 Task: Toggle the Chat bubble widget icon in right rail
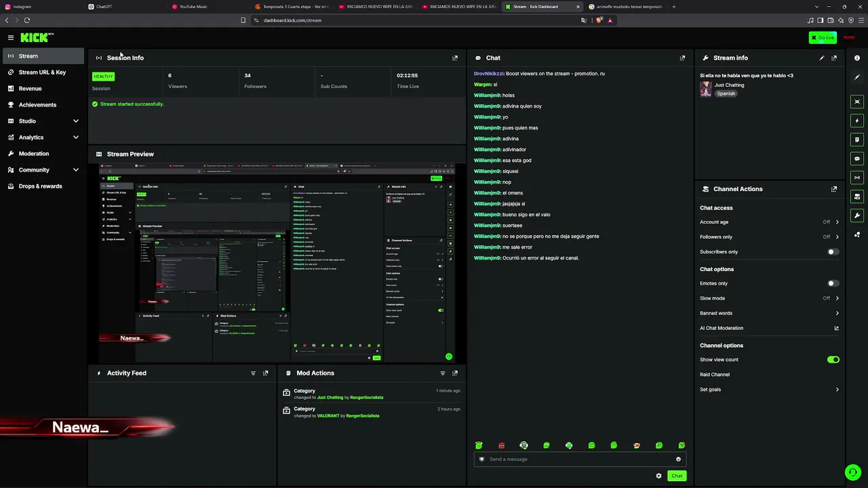pos(857,159)
